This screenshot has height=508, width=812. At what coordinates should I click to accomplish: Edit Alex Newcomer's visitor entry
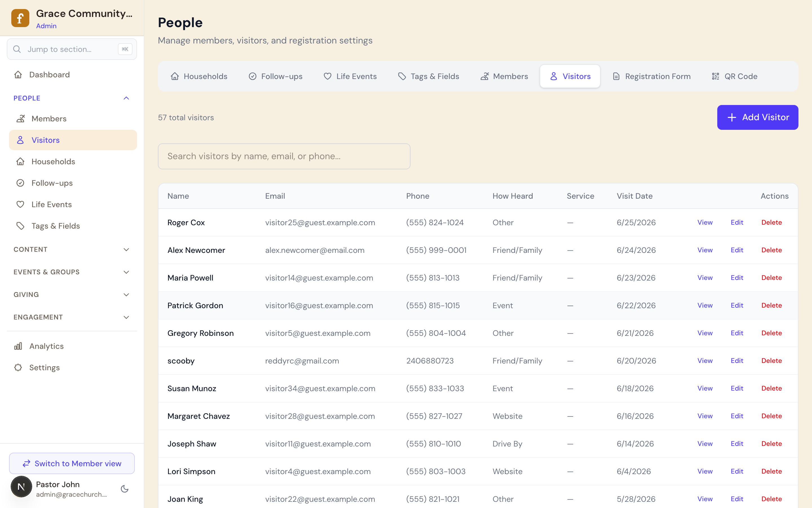click(x=737, y=250)
